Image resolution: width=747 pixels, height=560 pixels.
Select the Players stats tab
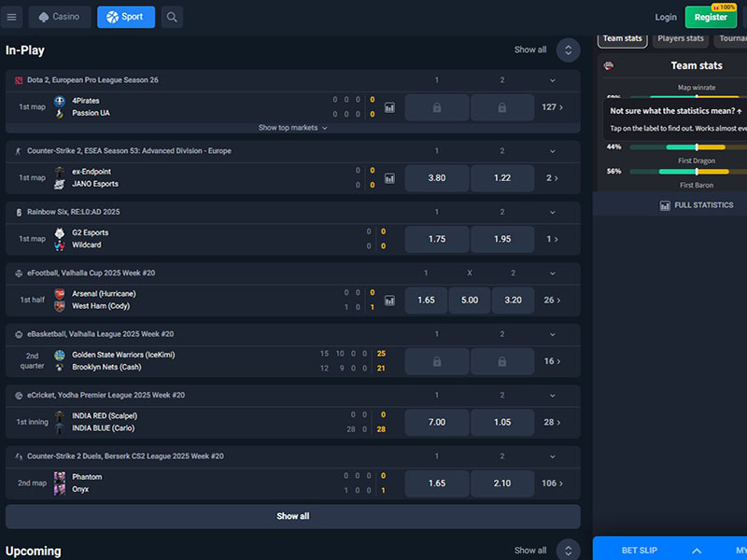click(x=681, y=39)
